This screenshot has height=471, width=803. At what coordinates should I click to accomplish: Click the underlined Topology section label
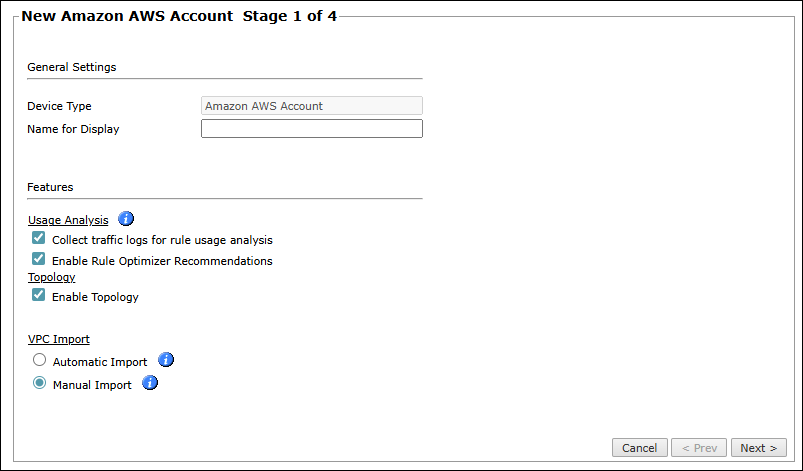coord(51,277)
